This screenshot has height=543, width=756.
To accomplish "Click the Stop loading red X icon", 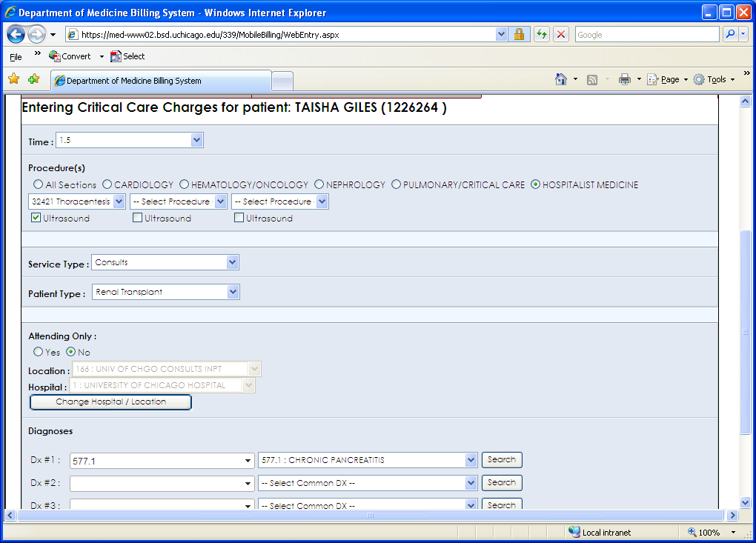I will coord(561,34).
